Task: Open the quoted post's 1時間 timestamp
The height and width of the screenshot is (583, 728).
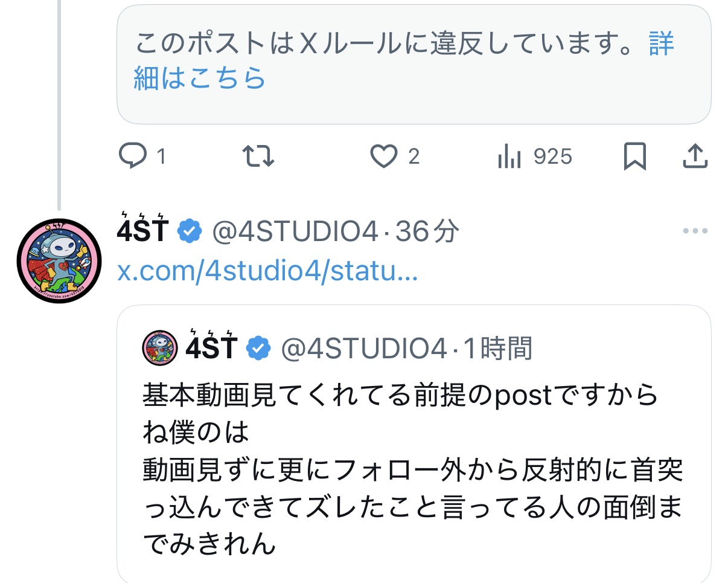Action: (x=497, y=349)
